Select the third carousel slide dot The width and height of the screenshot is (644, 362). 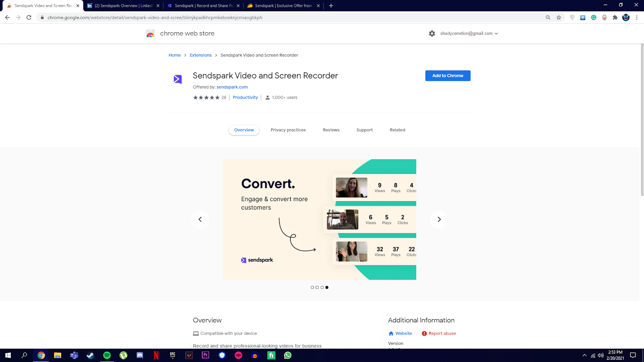coord(322,288)
